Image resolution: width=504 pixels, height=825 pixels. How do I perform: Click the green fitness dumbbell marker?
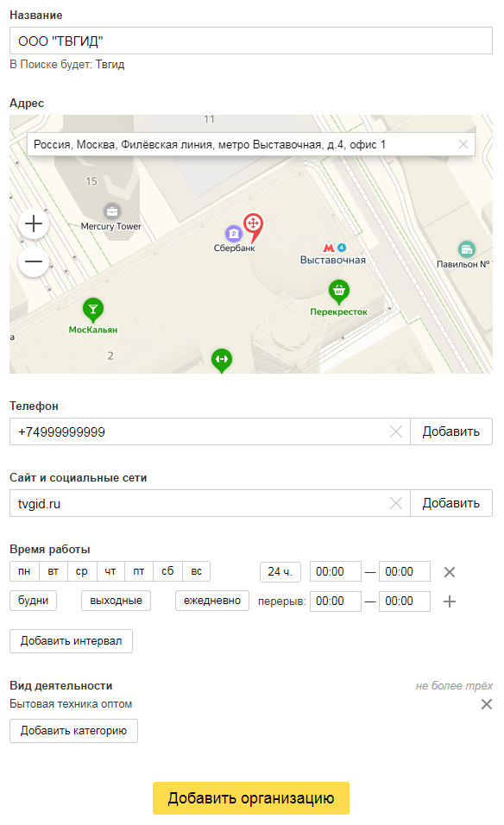(x=222, y=361)
